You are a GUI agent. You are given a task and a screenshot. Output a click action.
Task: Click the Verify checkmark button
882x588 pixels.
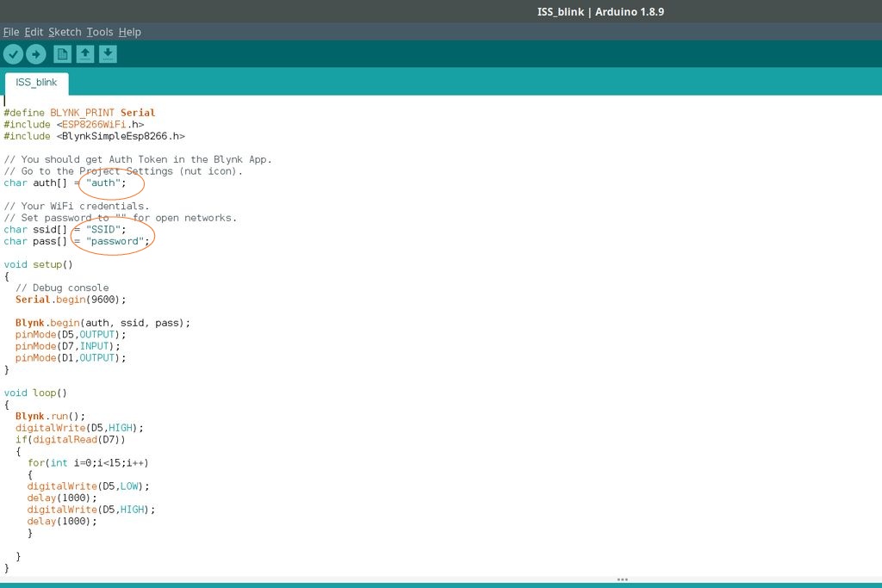coord(13,54)
